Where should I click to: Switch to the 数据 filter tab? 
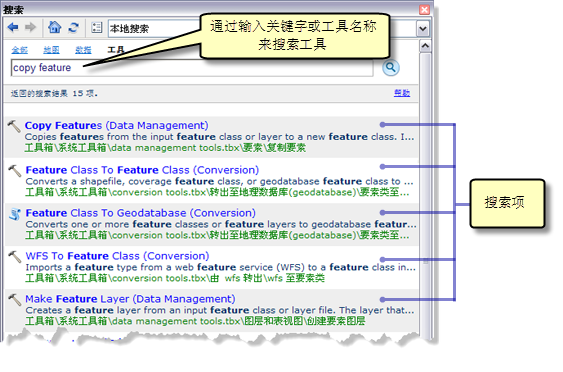[83, 50]
